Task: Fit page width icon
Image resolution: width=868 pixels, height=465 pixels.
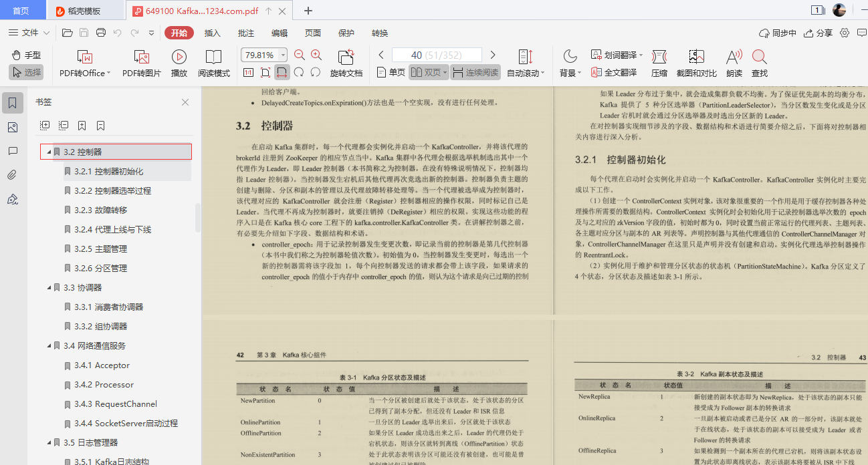Action: point(282,72)
